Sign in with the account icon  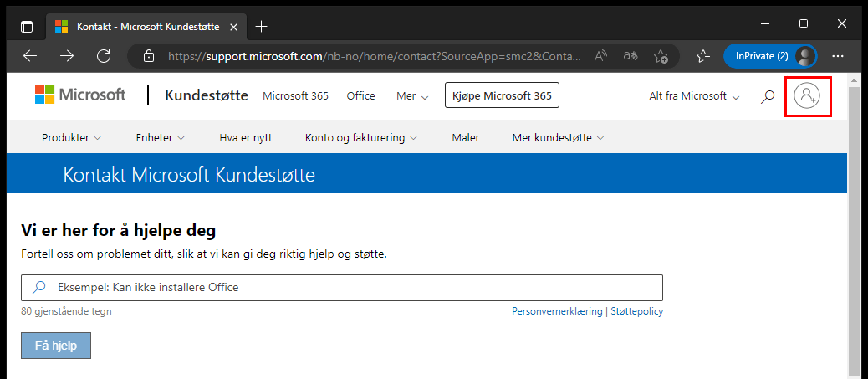click(x=807, y=95)
